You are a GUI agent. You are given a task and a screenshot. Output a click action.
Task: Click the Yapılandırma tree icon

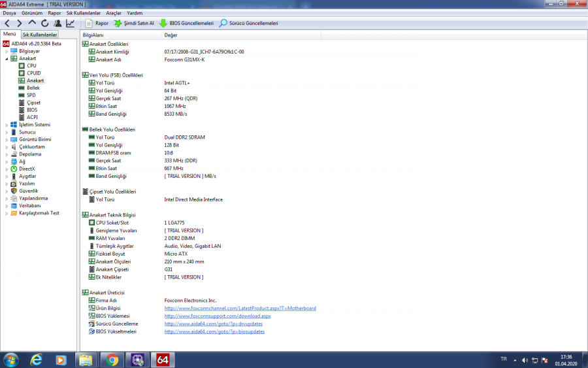coord(14,199)
